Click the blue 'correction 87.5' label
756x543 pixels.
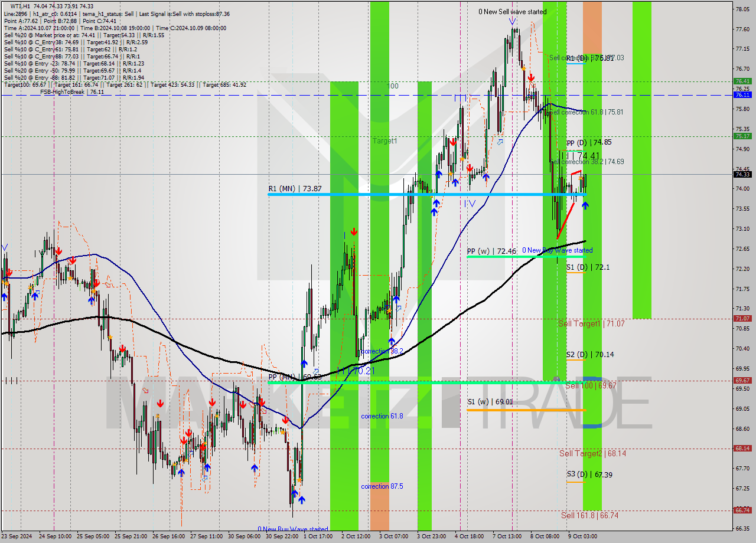point(381,486)
